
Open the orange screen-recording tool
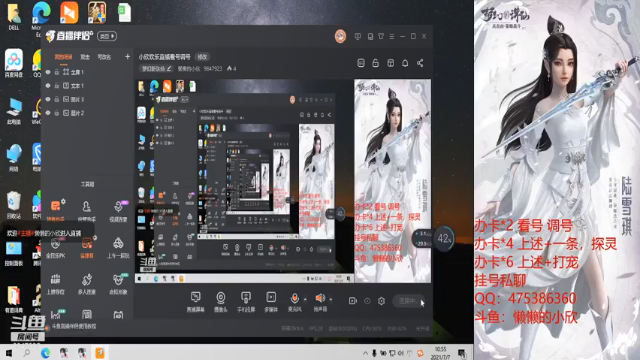87,247
